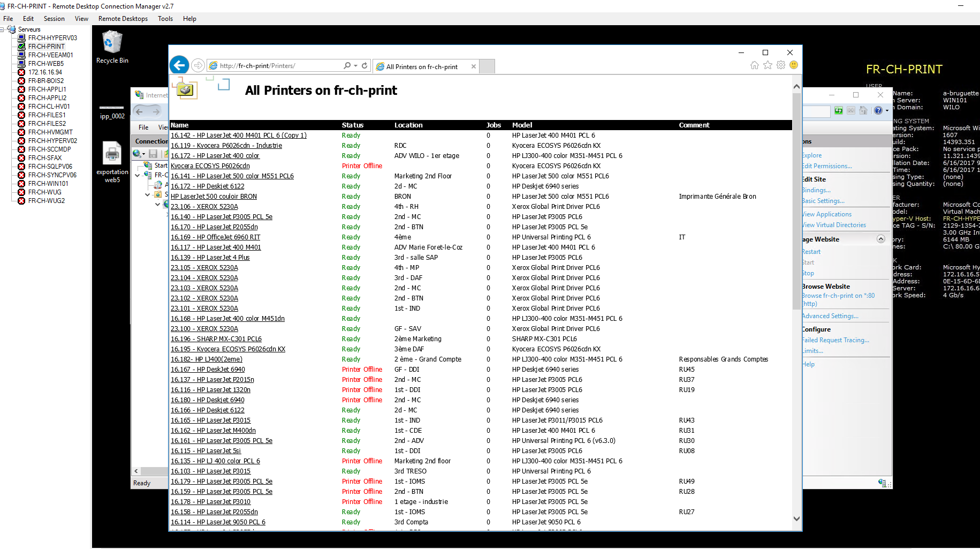Click the green IIS refresh icon
This screenshot has width=980, height=549.
tap(839, 110)
